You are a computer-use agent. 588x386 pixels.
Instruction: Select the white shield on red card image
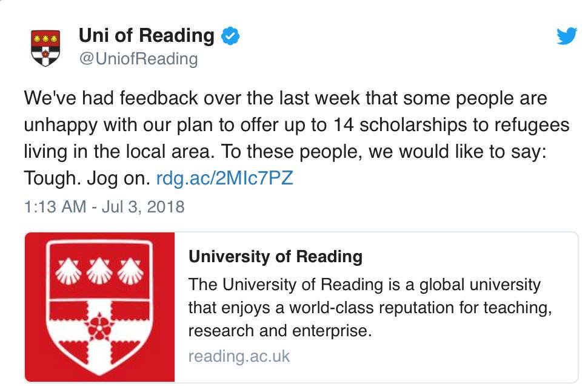click(100, 308)
